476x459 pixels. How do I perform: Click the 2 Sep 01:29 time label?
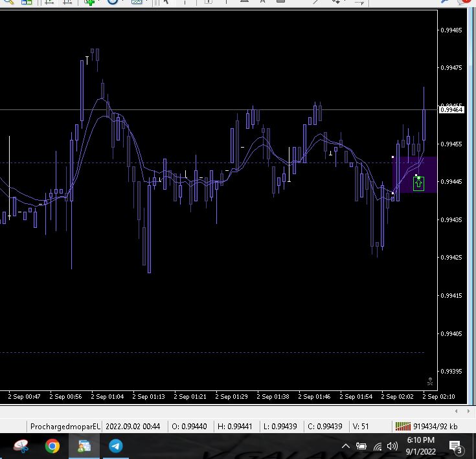coord(231,396)
